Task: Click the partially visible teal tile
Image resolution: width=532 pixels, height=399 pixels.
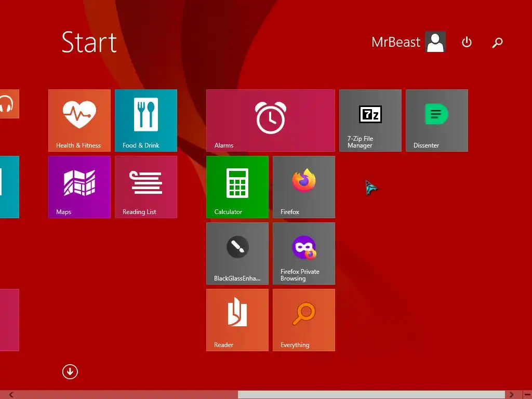Action: click(x=9, y=187)
